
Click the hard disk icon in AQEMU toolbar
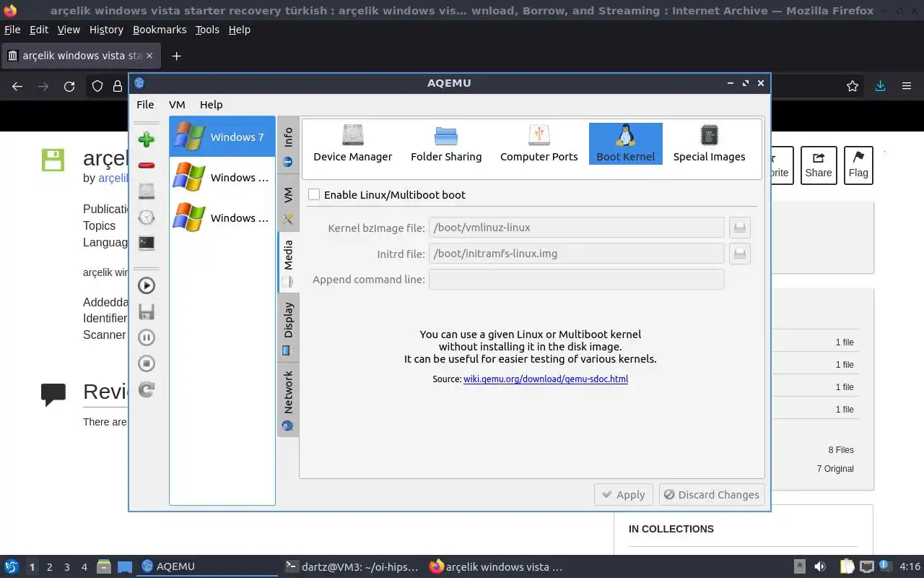tap(147, 191)
